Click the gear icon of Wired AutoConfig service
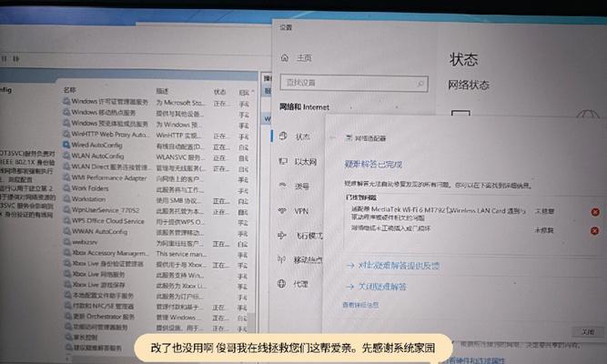This screenshot has width=607, height=364. [x=66, y=145]
